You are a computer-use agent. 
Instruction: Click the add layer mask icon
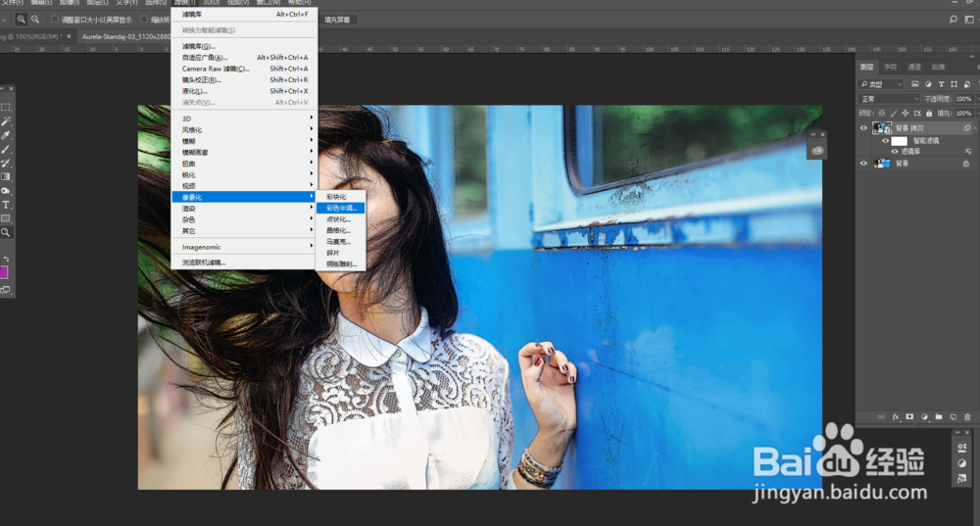click(x=910, y=416)
